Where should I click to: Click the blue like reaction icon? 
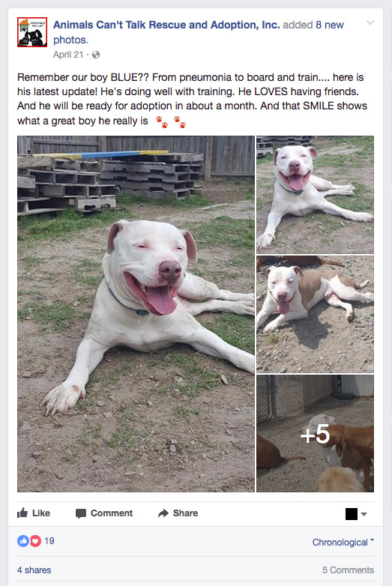click(x=23, y=541)
